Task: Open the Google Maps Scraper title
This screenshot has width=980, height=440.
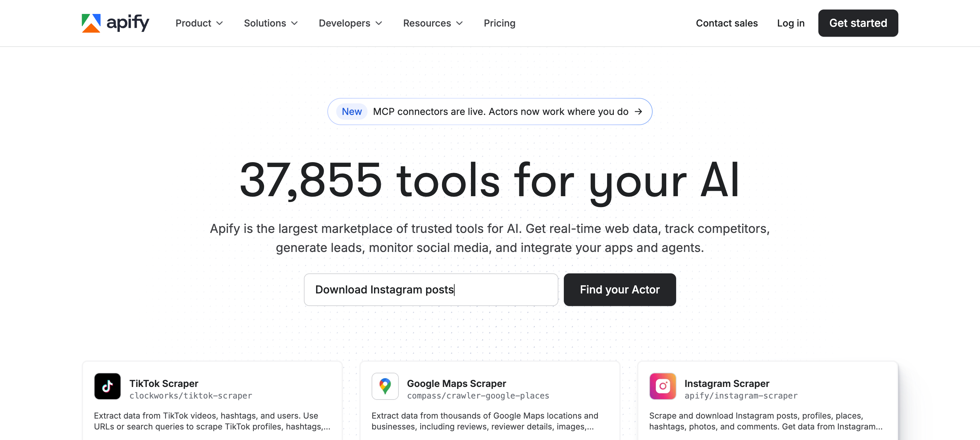Action: click(456, 383)
